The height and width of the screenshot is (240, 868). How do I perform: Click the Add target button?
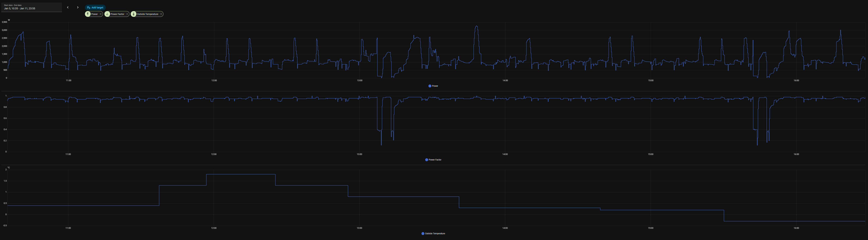click(95, 7)
